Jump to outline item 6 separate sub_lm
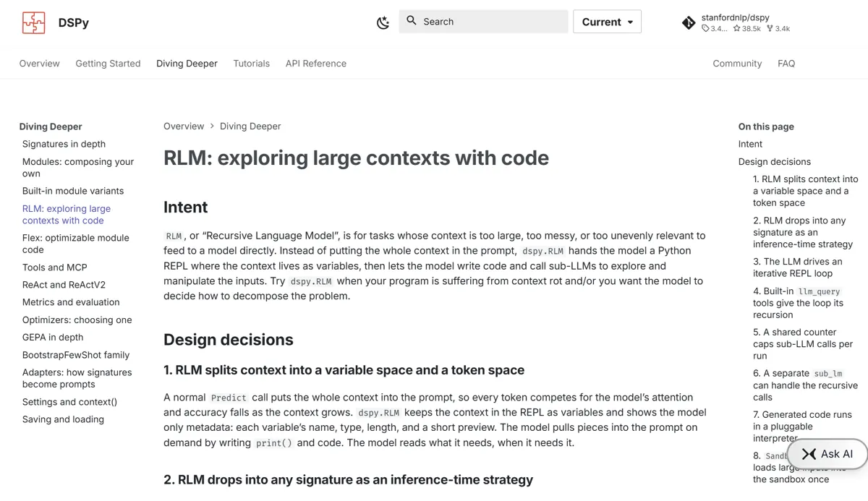 coord(805,385)
